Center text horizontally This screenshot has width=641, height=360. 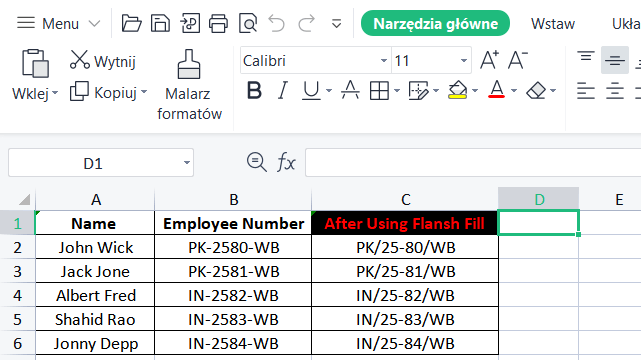pos(615,91)
